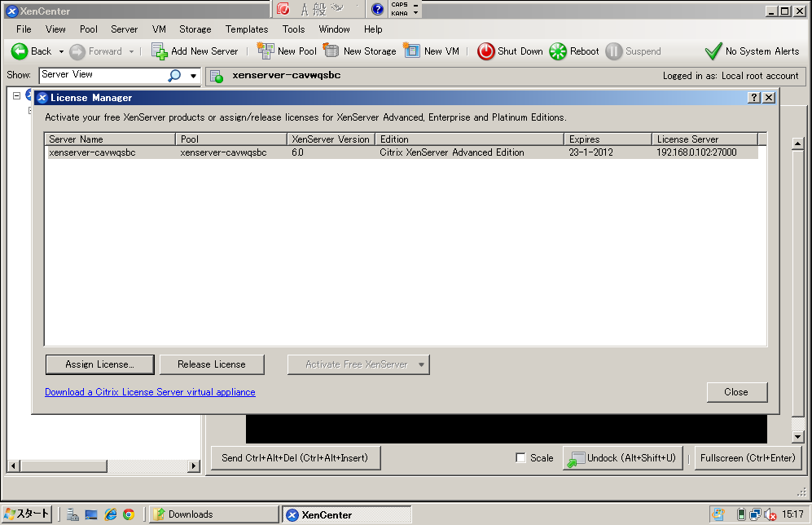Open the VM menu
Screen dimensions: 812x525
(x=159, y=29)
